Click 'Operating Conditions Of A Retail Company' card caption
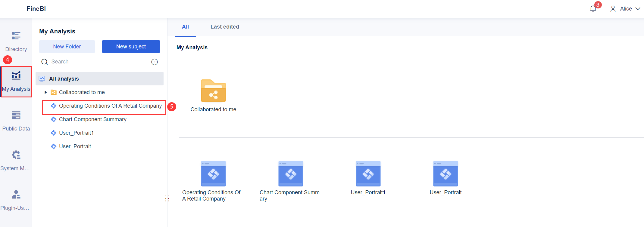This screenshot has height=227, width=644. coord(211,195)
